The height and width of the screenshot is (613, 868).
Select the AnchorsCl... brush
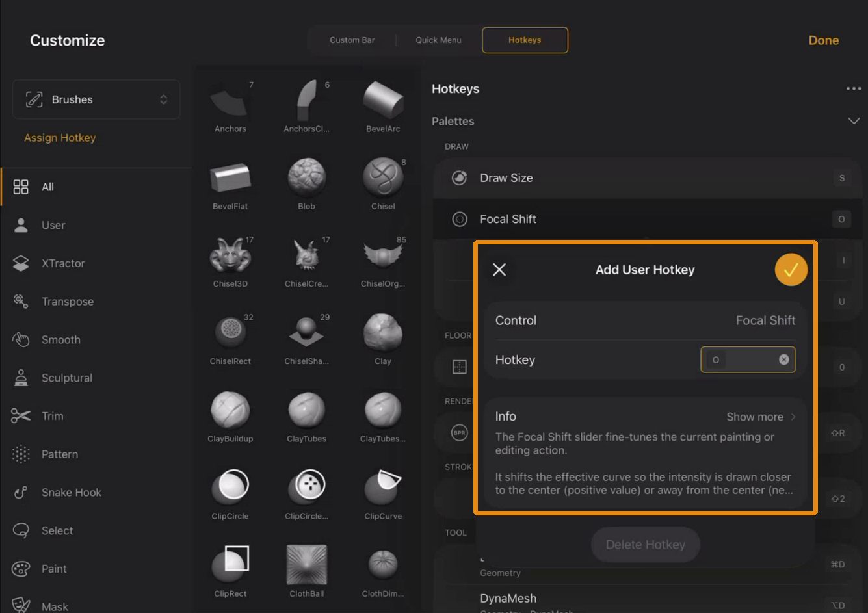pos(306,106)
